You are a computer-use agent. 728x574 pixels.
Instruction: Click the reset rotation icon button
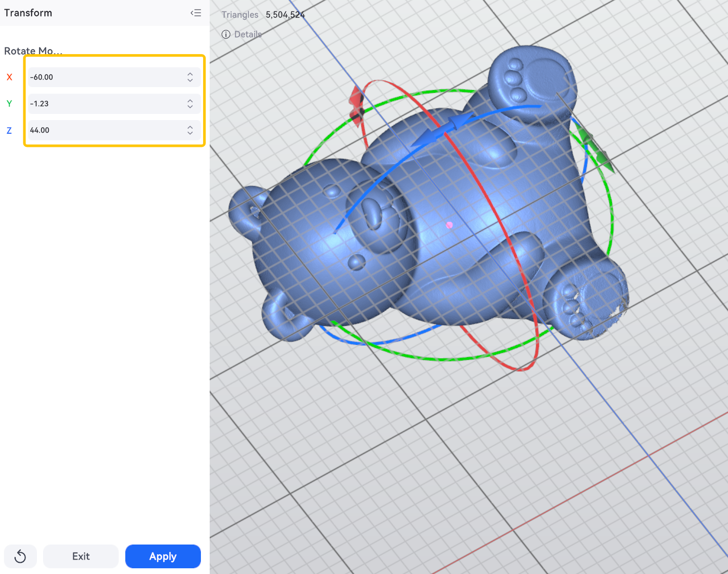coord(20,556)
